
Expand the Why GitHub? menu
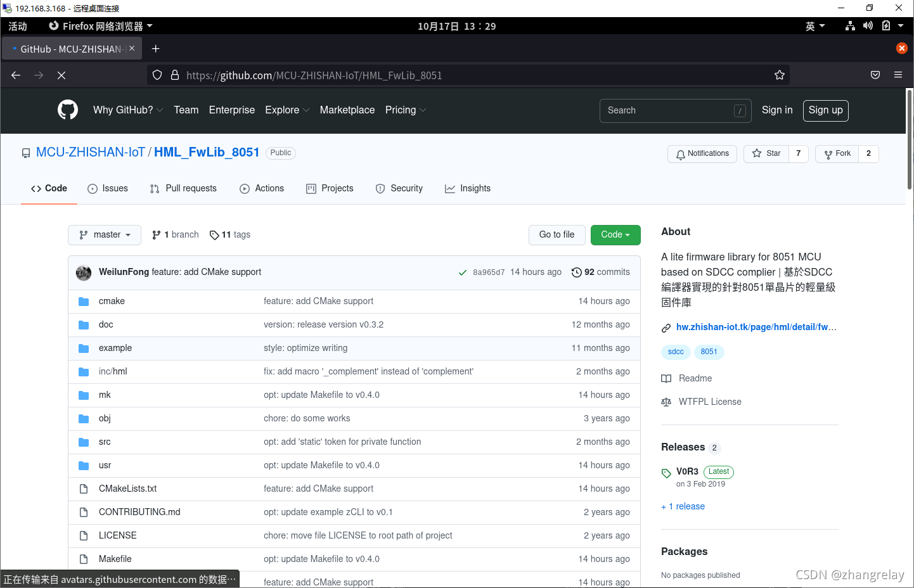[x=128, y=110]
